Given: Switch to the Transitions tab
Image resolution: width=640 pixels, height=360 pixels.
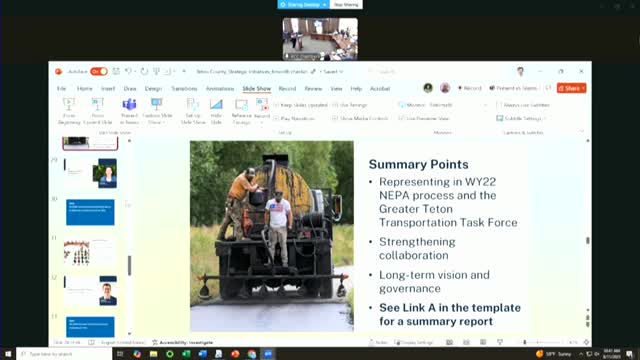Looking at the screenshot, I should [x=184, y=89].
